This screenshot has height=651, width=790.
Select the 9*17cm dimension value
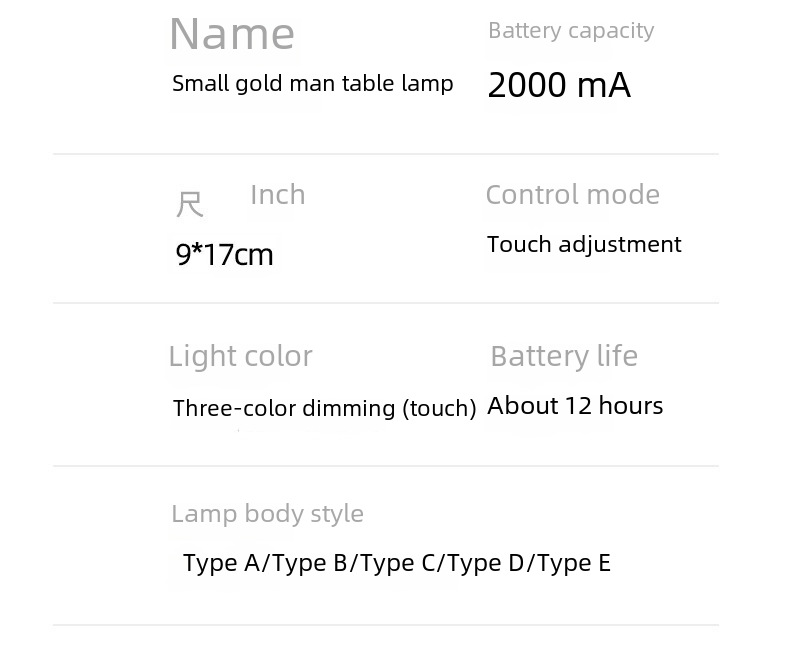(224, 255)
